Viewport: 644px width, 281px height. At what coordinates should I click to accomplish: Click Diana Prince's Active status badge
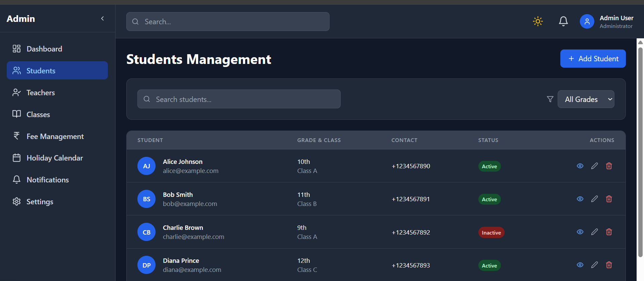[489, 266]
